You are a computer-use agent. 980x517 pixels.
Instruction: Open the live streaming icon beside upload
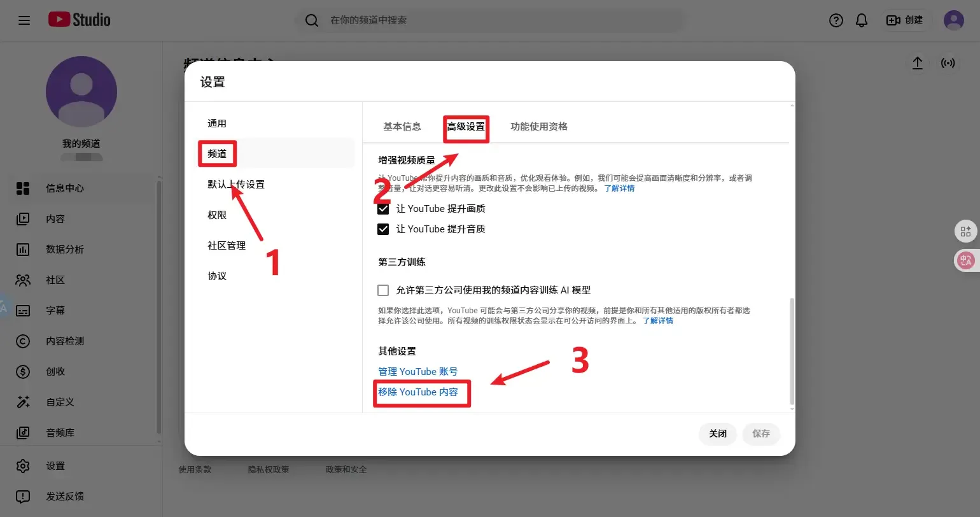[x=948, y=63]
